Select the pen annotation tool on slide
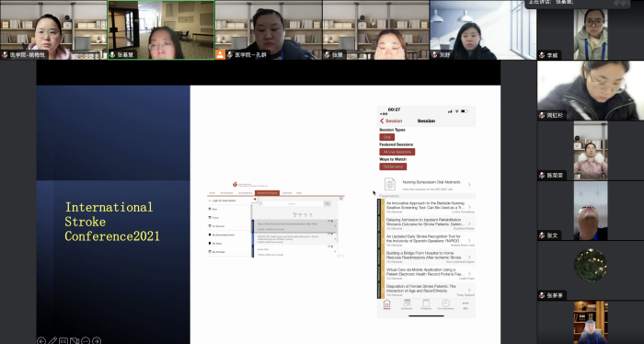644x344 pixels. [52, 340]
